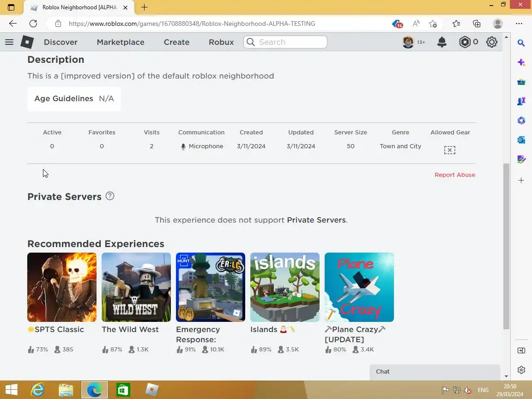
Task: Open the Marketplace menu item
Action: [121, 42]
